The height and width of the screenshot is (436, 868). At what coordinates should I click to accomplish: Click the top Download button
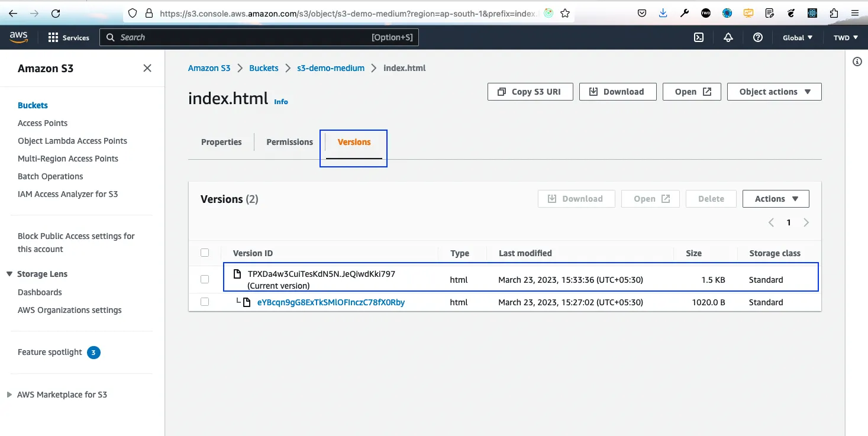point(618,92)
